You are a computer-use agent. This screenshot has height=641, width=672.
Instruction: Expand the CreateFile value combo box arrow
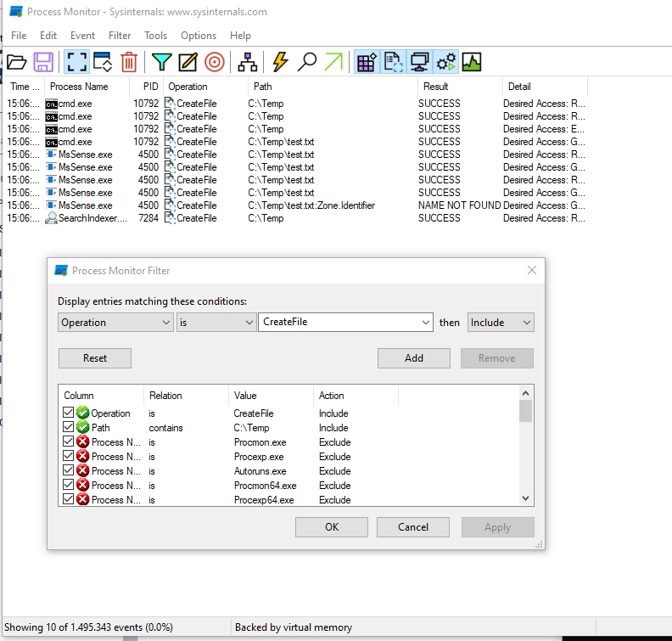[425, 323]
